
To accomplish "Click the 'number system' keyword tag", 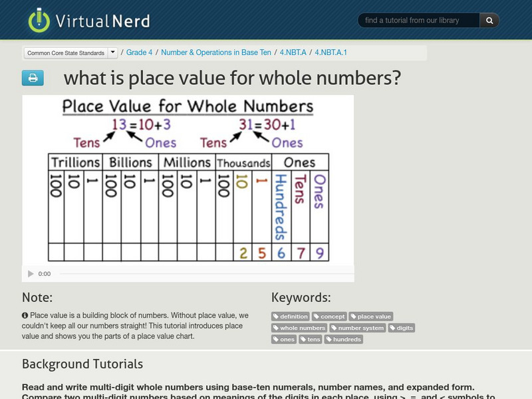I will 358,328.
